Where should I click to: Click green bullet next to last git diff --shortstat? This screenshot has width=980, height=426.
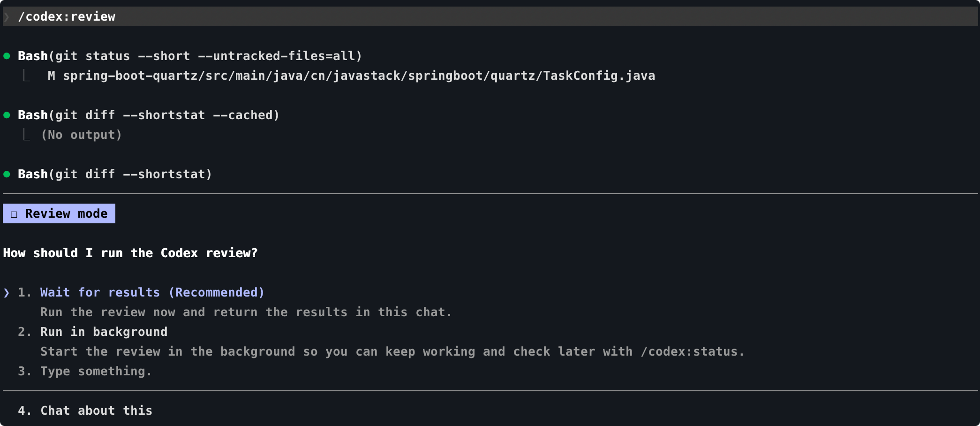click(x=7, y=175)
